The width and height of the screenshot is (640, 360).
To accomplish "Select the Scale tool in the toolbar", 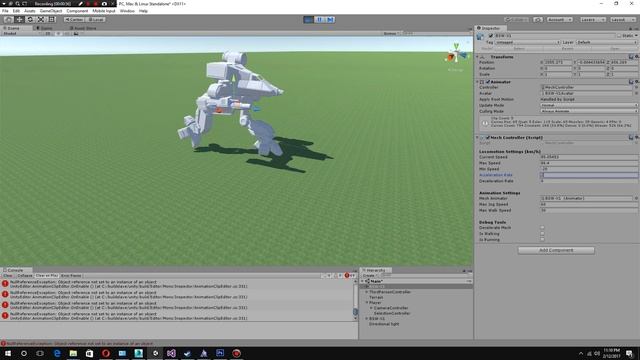I will [x=41, y=20].
